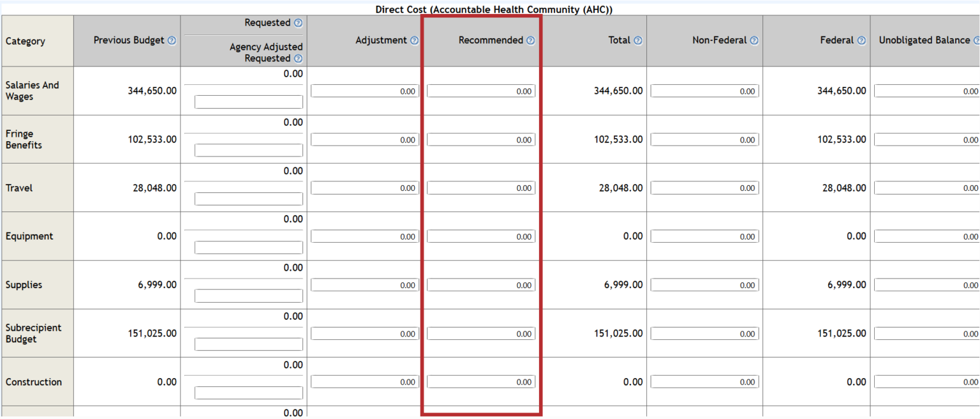
Task: Click the Total column help icon
Action: coord(638,41)
